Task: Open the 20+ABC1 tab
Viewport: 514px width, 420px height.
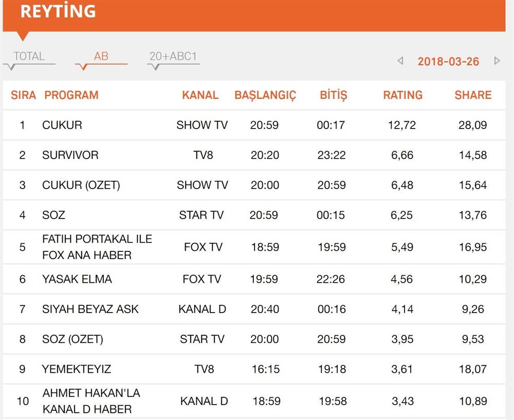Action: (x=173, y=57)
